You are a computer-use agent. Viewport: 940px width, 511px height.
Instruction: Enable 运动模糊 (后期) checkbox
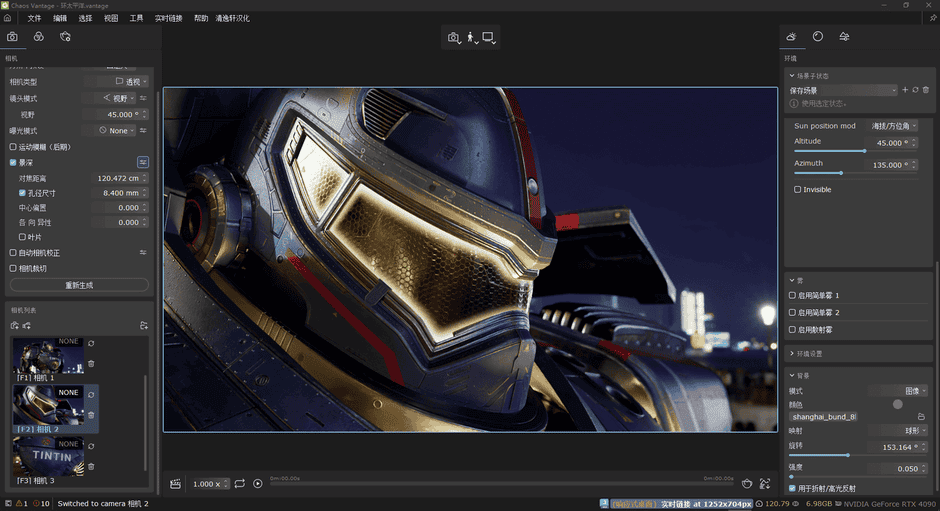[13, 146]
